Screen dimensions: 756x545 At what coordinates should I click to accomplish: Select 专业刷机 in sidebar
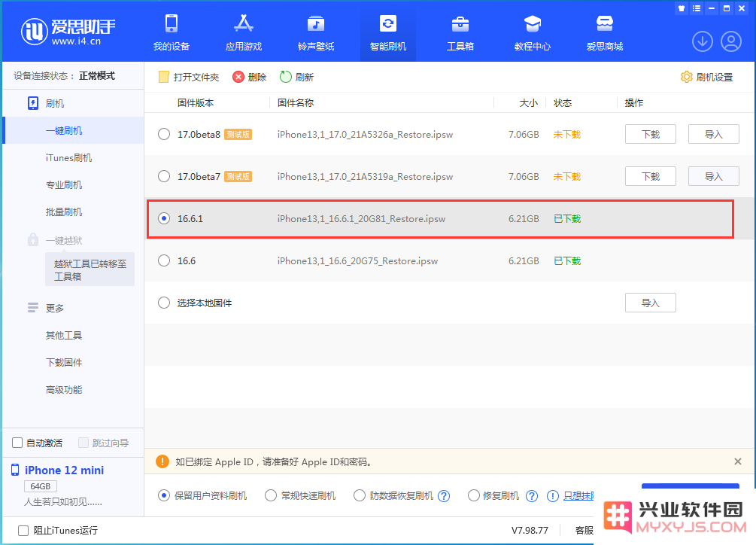pos(64,184)
